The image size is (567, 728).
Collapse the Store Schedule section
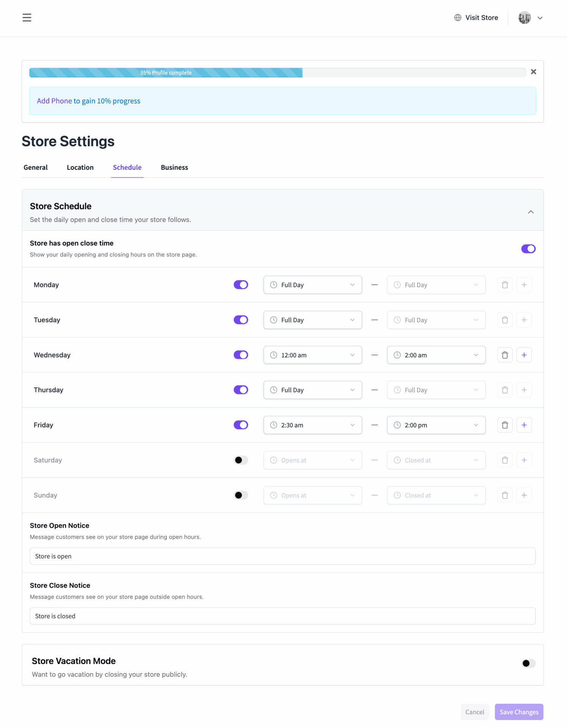tap(531, 212)
